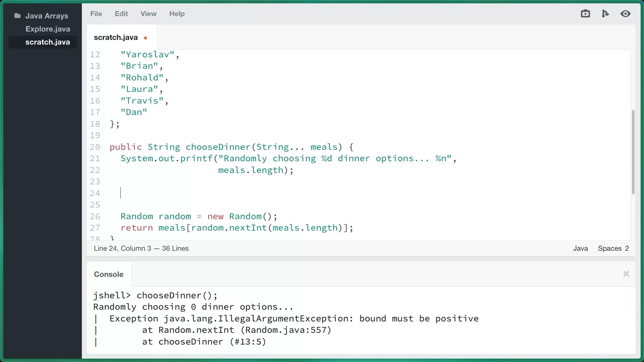Viewport: 644px width, 362px height.
Task: Click meals.length on line 22
Action: coord(251,170)
